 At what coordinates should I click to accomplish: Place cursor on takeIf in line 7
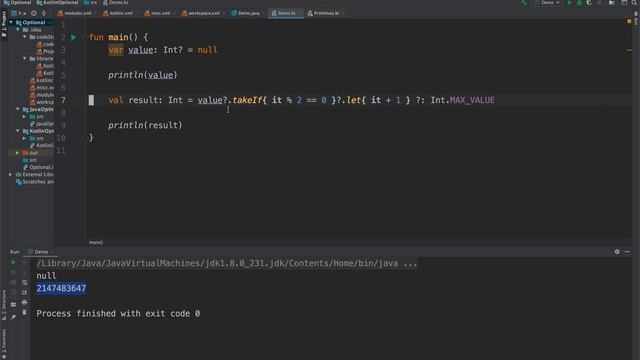tap(247, 100)
